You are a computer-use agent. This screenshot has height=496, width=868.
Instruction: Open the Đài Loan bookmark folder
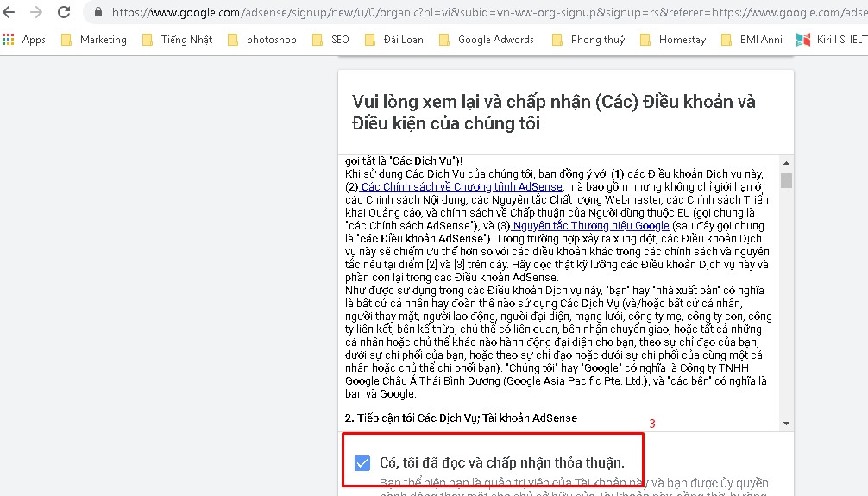[x=394, y=40]
